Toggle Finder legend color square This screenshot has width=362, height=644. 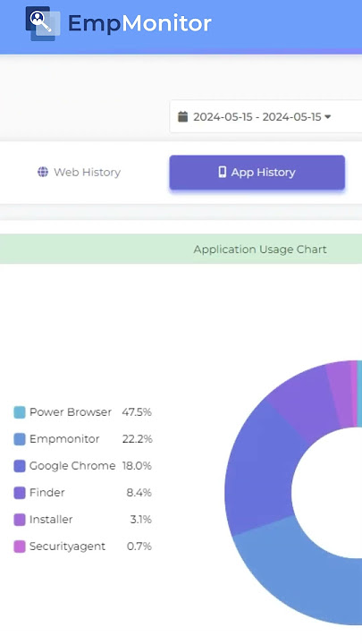[x=20, y=493]
